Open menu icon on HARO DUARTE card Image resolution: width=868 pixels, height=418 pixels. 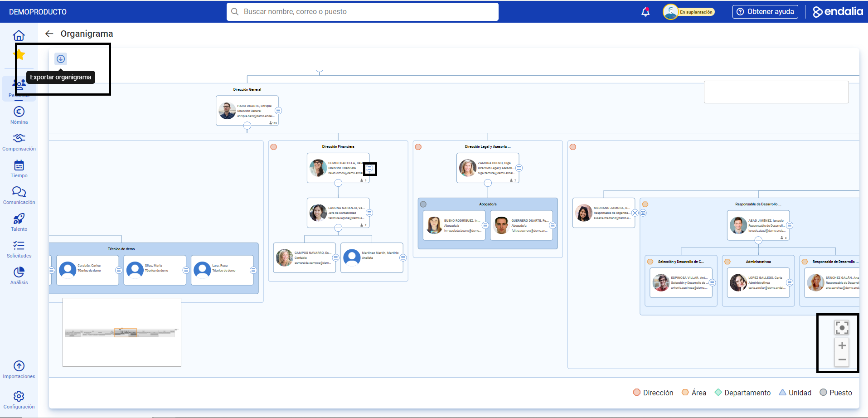[278, 111]
